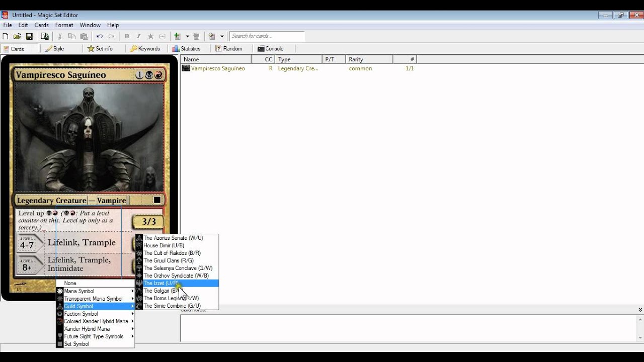Open the Format menu
The height and width of the screenshot is (362, 644).
click(64, 25)
